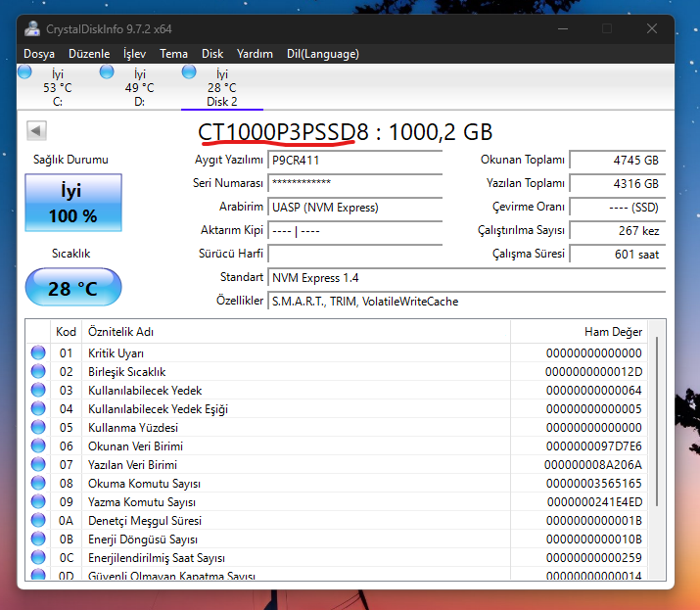The width and height of the screenshot is (700, 610).
Task: Click the status orb of Yazma Komutu Sayısı row
Action: pos(38,501)
